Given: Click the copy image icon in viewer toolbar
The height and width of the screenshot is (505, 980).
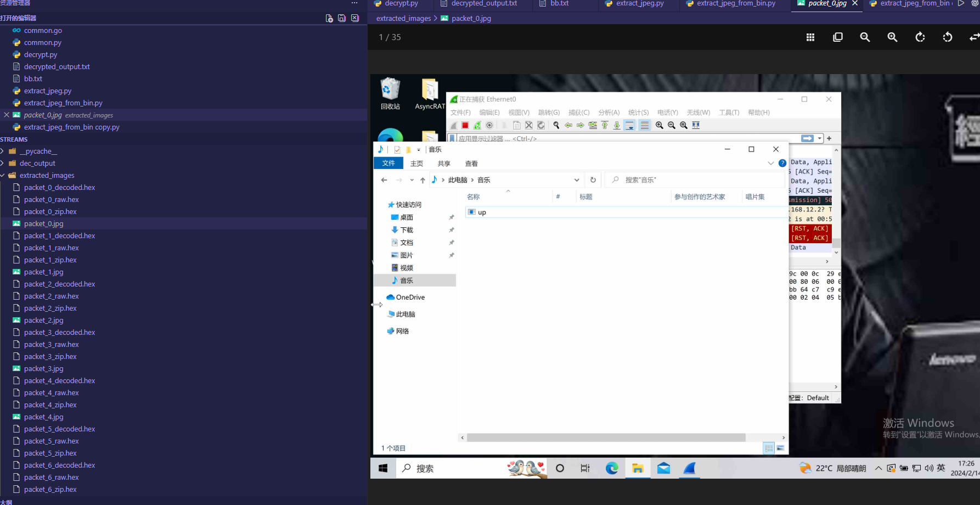Looking at the screenshot, I should tap(837, 37).
